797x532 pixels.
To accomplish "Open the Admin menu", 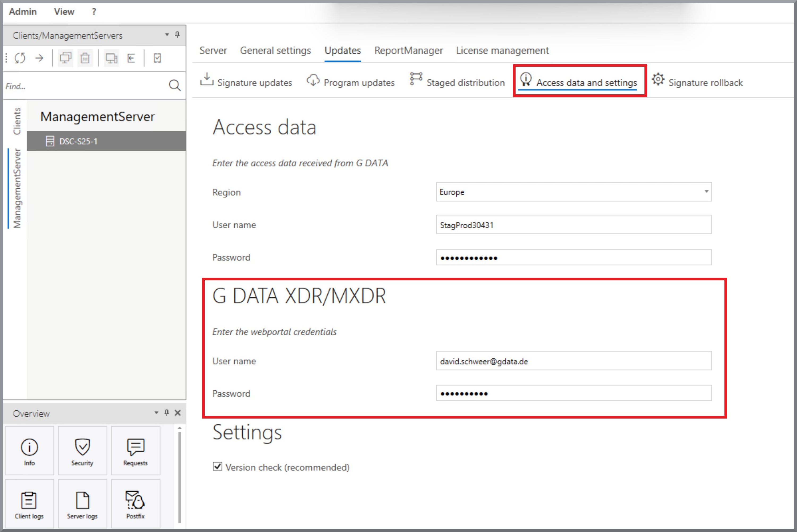I will tap(23, 11).
